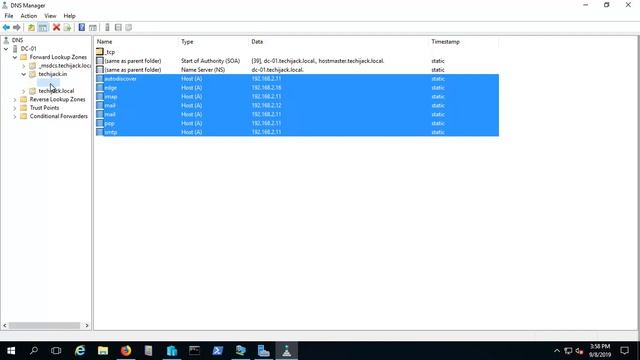Collapse Forward Lookup Zones node
The image size is (640, 360).
point(15,57)
